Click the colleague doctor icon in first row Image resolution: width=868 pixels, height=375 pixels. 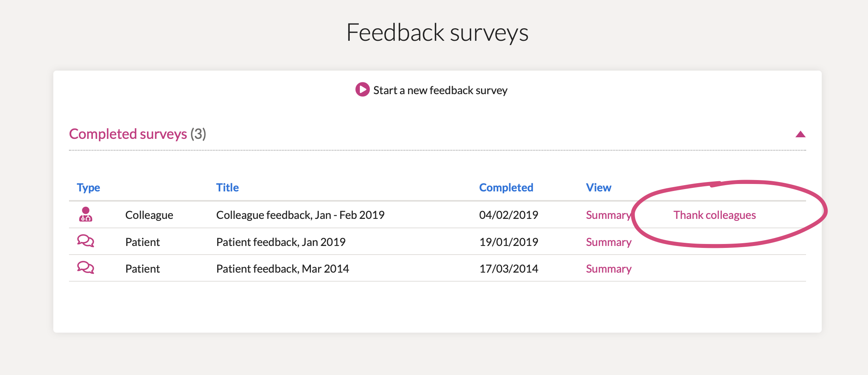85,215
